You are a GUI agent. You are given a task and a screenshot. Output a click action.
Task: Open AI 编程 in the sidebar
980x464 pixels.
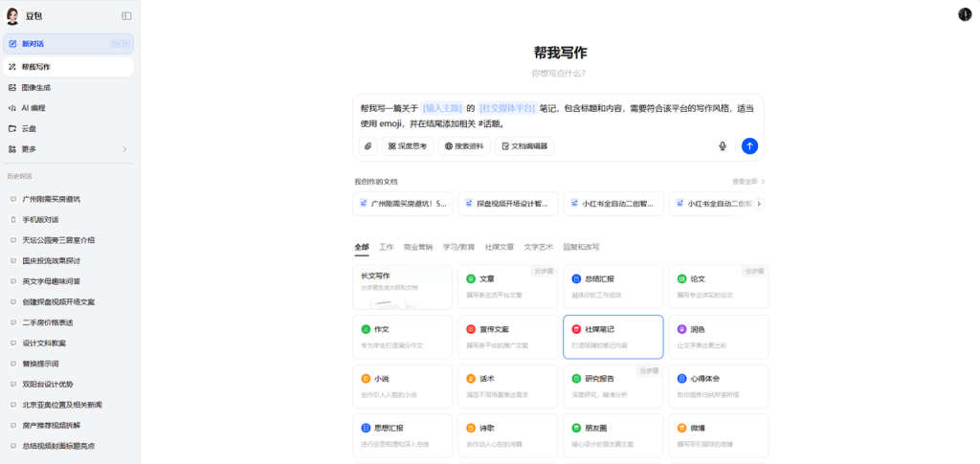(x=68, y=108)
